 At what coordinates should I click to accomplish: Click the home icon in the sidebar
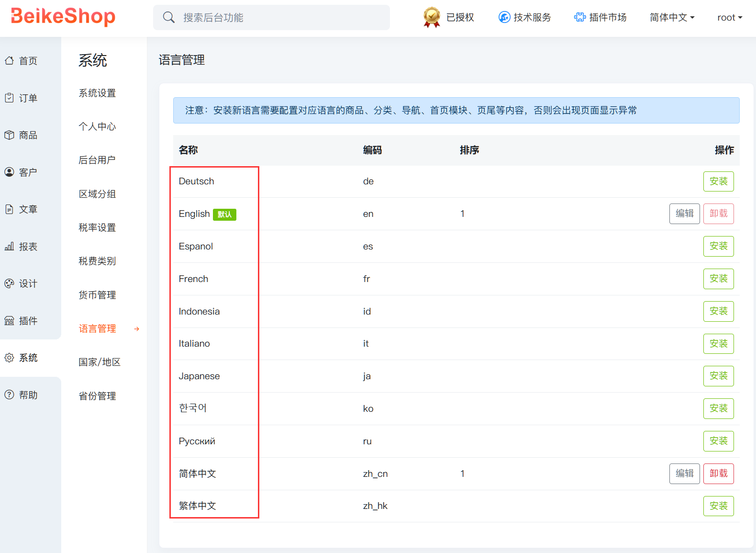pos(9,61)
